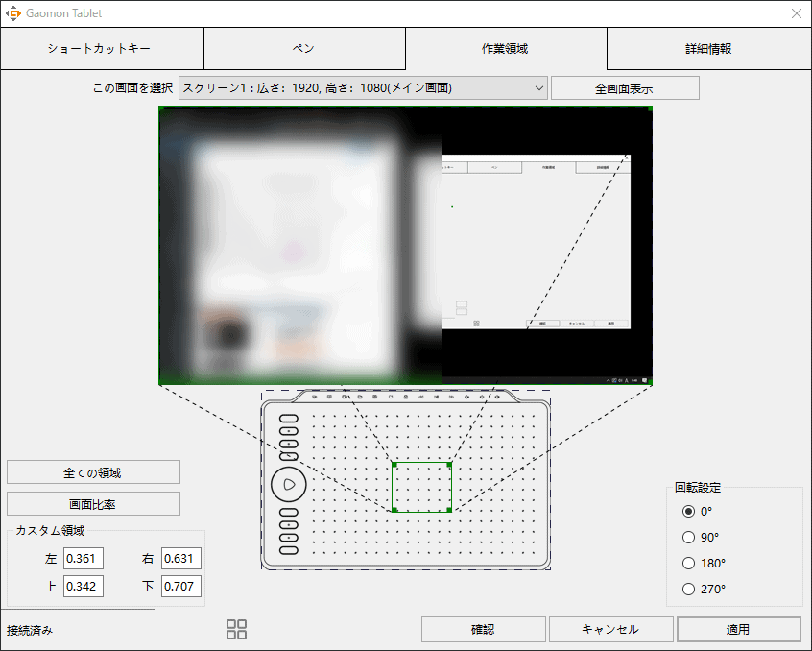Select the 作業領域 tab
This screenshot has width=812, height=651.
506,49
